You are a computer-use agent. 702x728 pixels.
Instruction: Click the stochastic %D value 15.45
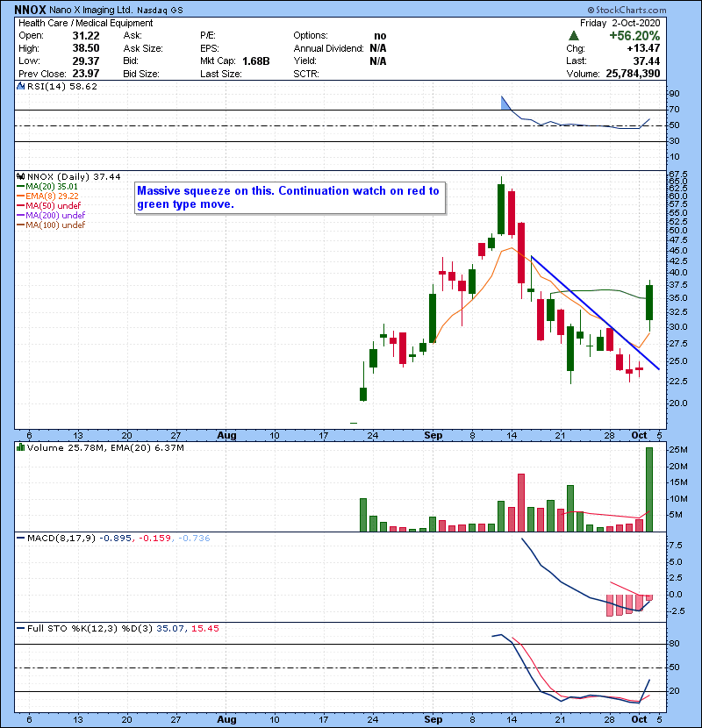204,629
